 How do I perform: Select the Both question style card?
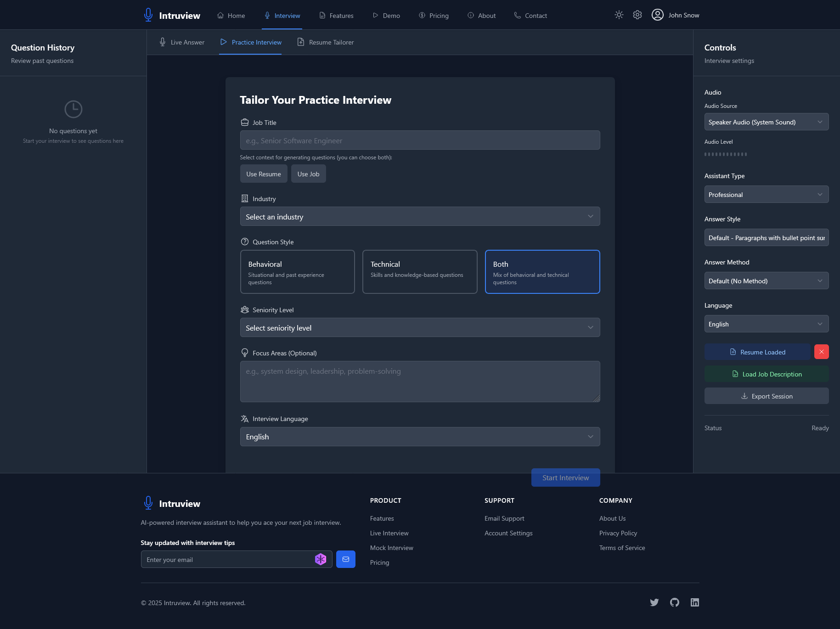pyautogui.click(x=542, y=272)
